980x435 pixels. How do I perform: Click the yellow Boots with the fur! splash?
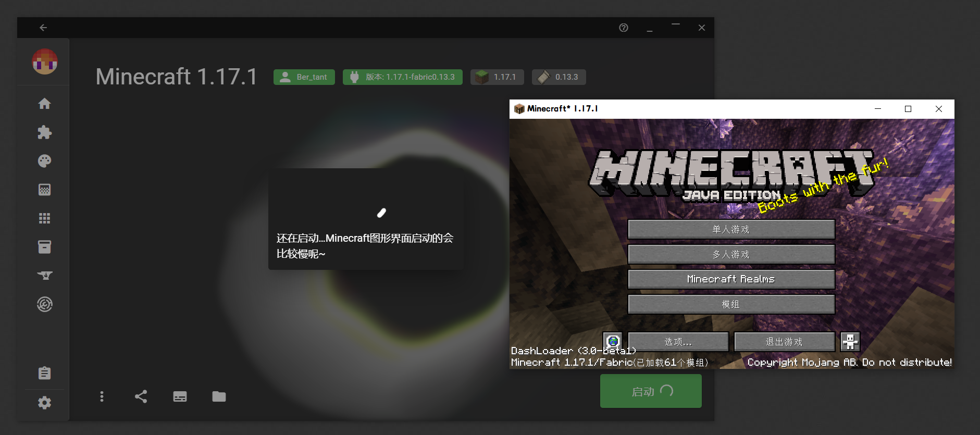pyautogui.click(x=823, y=185)
